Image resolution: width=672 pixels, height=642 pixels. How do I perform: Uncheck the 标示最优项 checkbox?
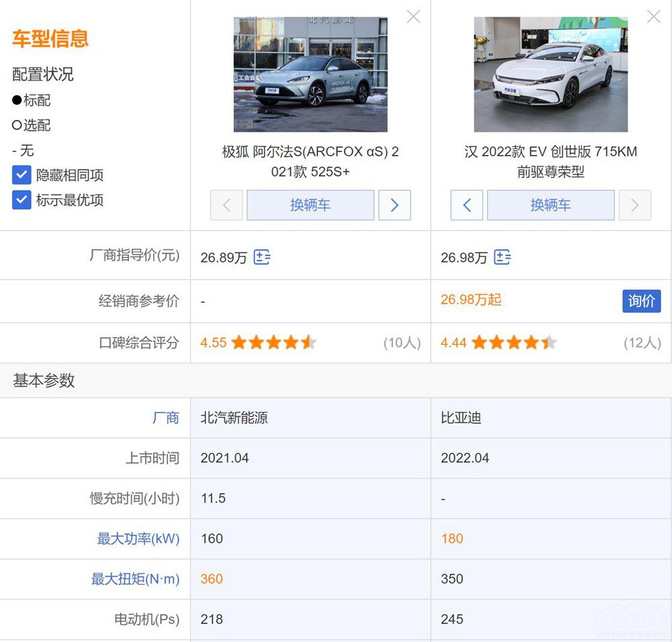click(x=21, y=199)
